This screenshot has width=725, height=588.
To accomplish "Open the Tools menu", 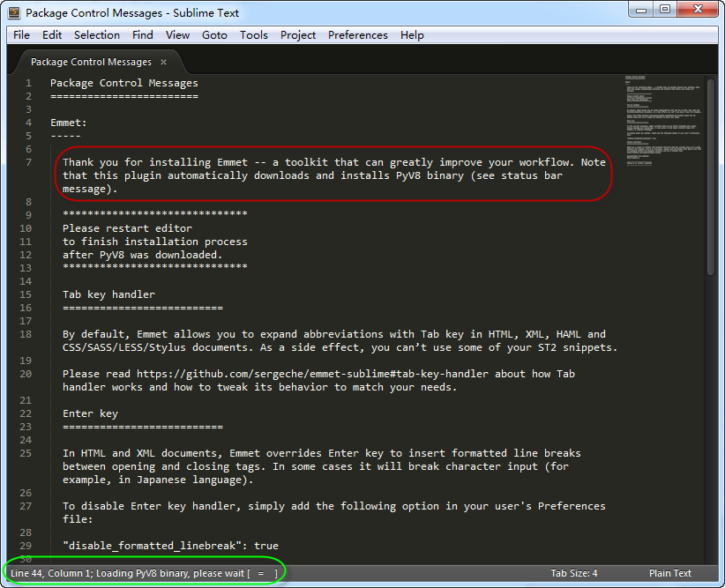I will coord(254,35).
